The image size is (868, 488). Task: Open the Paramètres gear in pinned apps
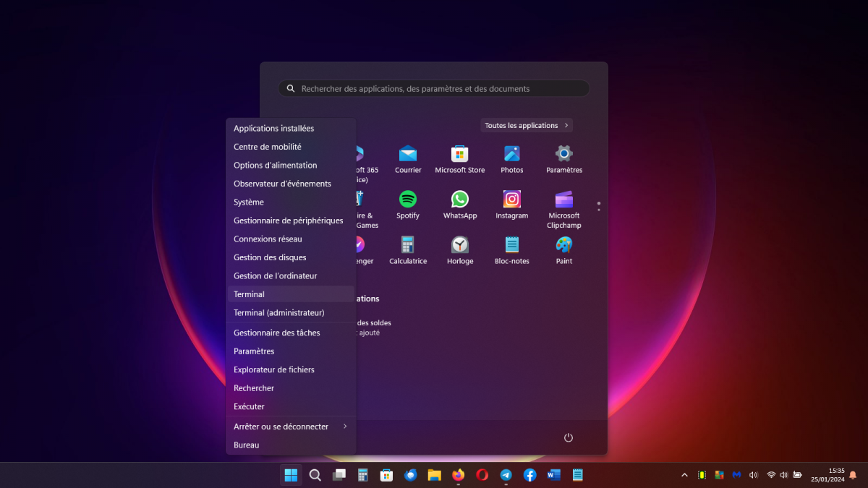(564, 159)
